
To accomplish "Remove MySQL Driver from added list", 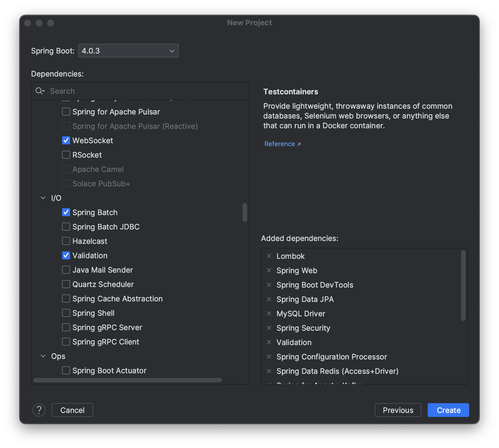I will [269, 313].
